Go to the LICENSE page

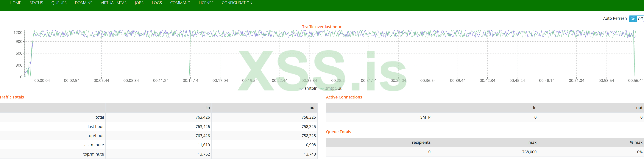206,3
